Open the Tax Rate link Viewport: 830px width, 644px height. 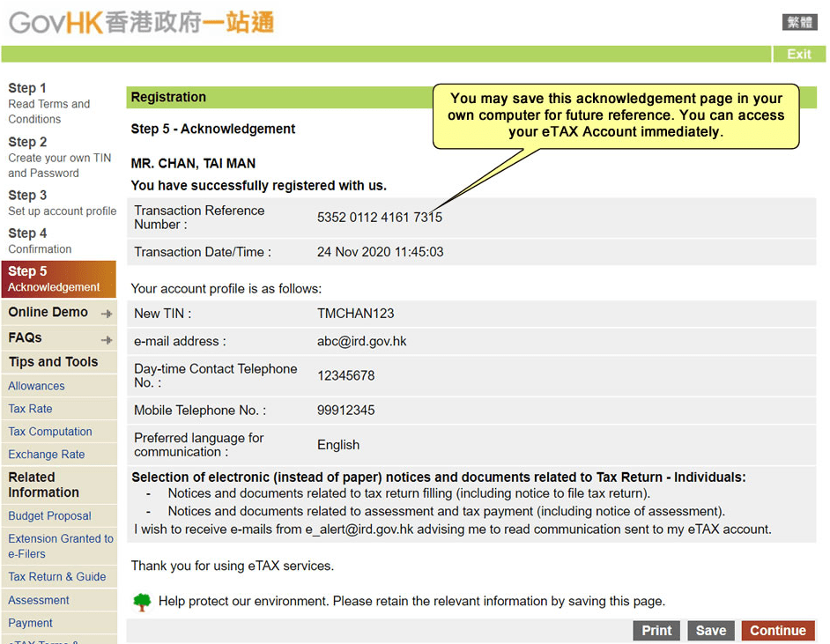tap(30, 409)
